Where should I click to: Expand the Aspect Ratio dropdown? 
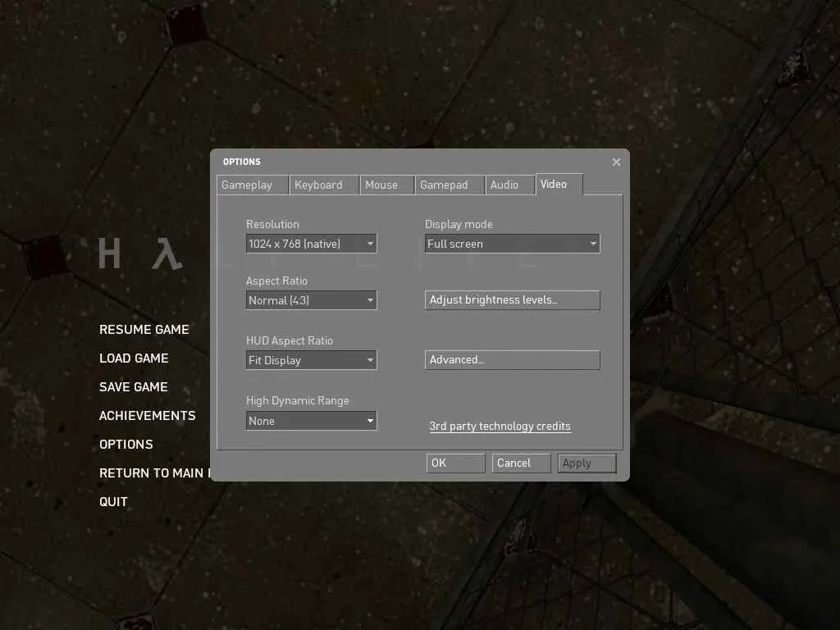click(x=311, y=300)
